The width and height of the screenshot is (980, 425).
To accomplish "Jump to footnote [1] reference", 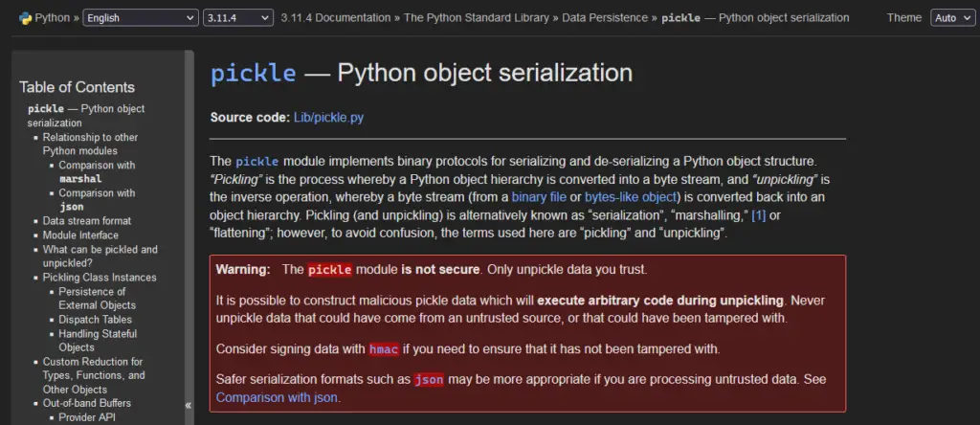I will pyautogui.click(x=758, y=215).
